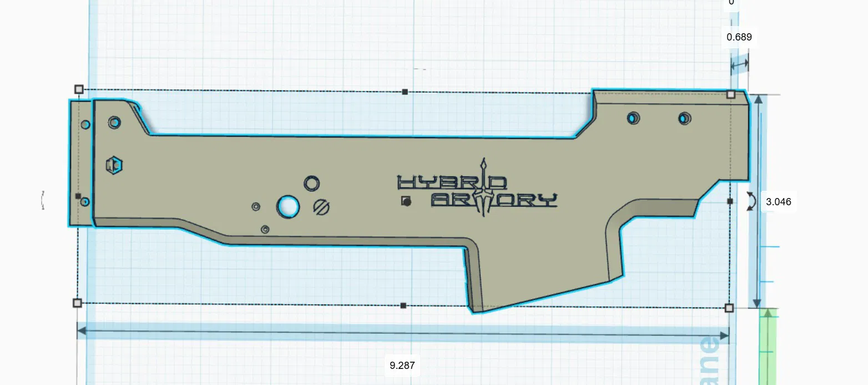Screen dimensions: 868x385
Task: Click the rotation arrow handle beside 3.046
Action: coord(751,201)
